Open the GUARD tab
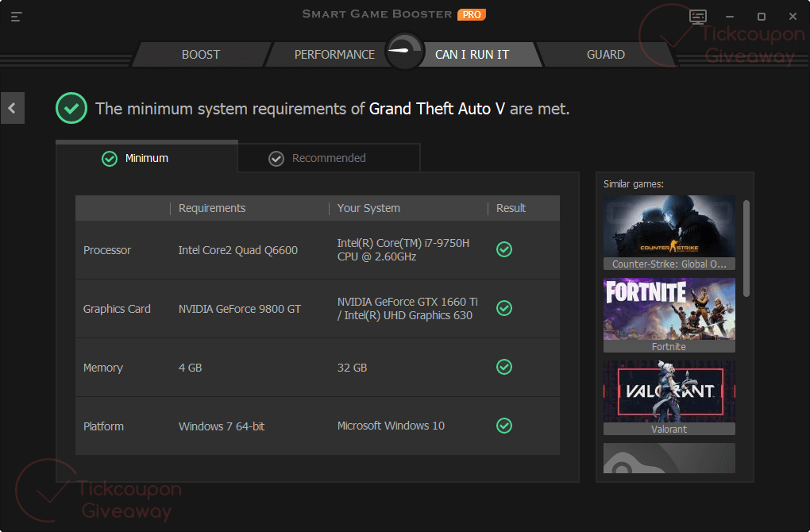 (x=605, y=54)
